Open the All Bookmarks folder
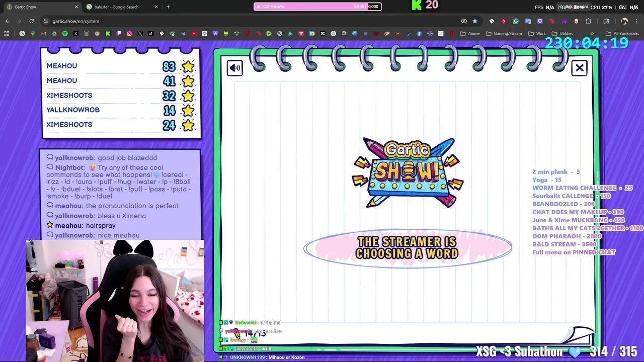This screenshot has width=644, height=362. [622, 34]
